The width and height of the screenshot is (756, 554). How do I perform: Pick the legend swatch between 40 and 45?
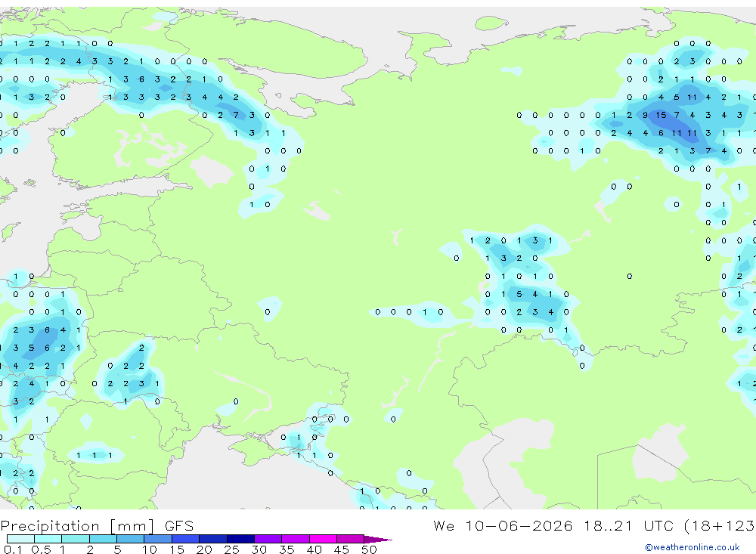click(x=323, y=539)
